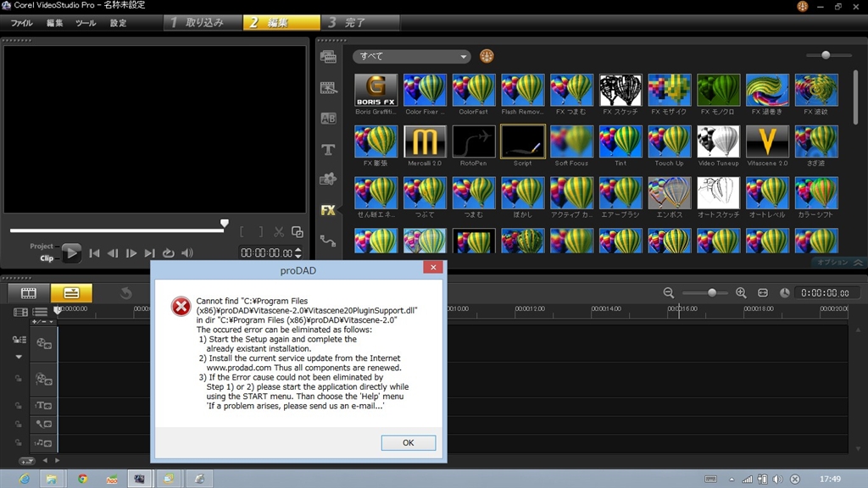This screenshot has height=488, width=868.
Task: Open the ファイル menu
Action: coord(21,23)
